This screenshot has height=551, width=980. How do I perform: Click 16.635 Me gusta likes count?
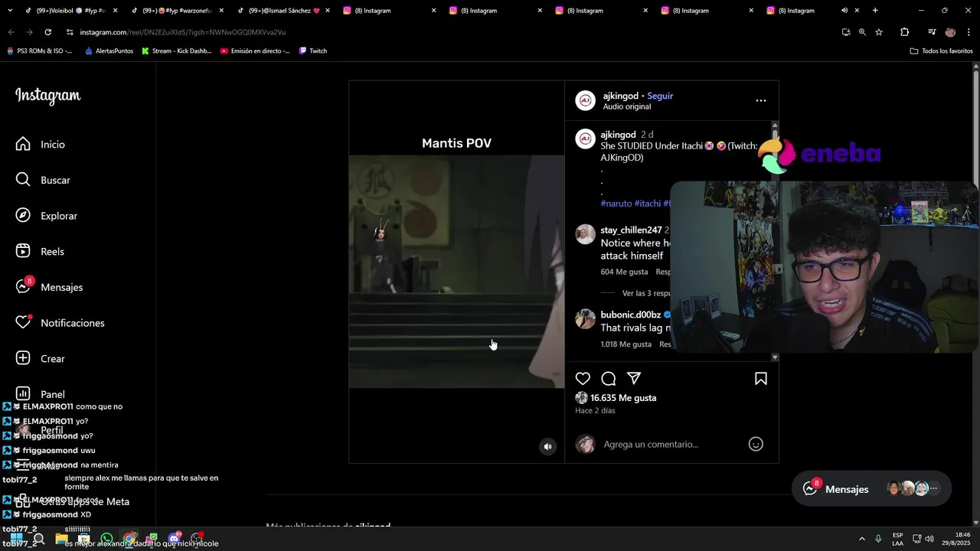623,398
